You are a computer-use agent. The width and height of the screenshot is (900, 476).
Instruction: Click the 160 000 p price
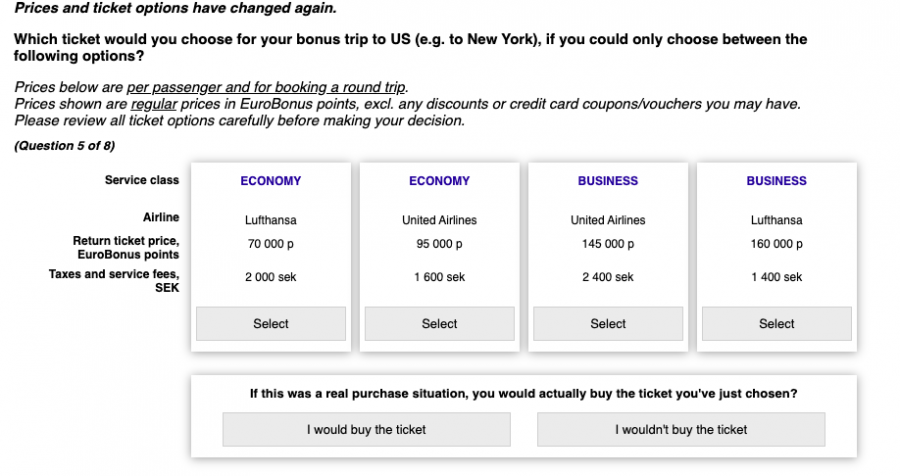(x=776, y=244)
